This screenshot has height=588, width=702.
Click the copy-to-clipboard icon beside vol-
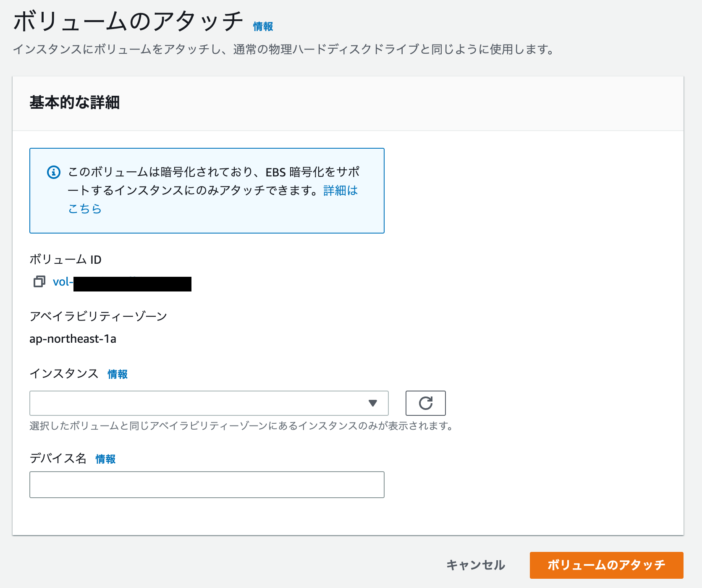tap(40, 282)
